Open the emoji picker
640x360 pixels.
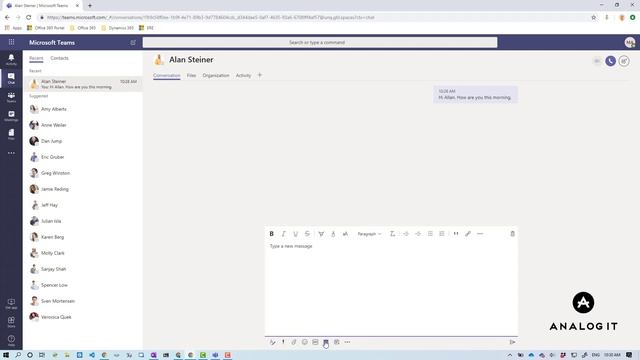click(x=304, y=342)
